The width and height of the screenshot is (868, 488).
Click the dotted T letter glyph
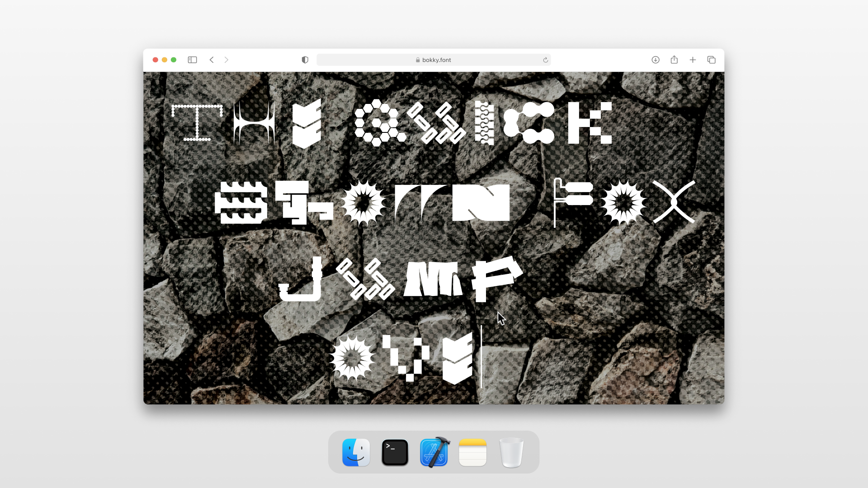tap(197, 123)
